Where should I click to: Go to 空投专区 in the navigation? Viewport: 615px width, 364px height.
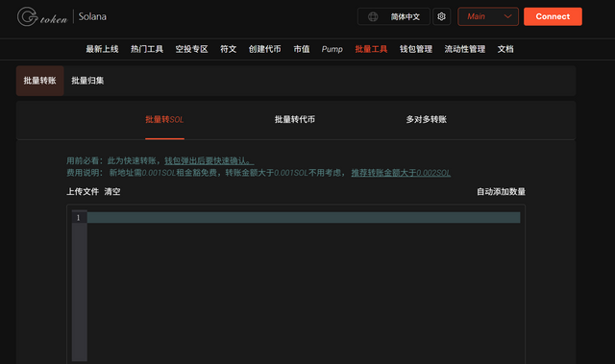pyautogui.click(x=191, y=49)
